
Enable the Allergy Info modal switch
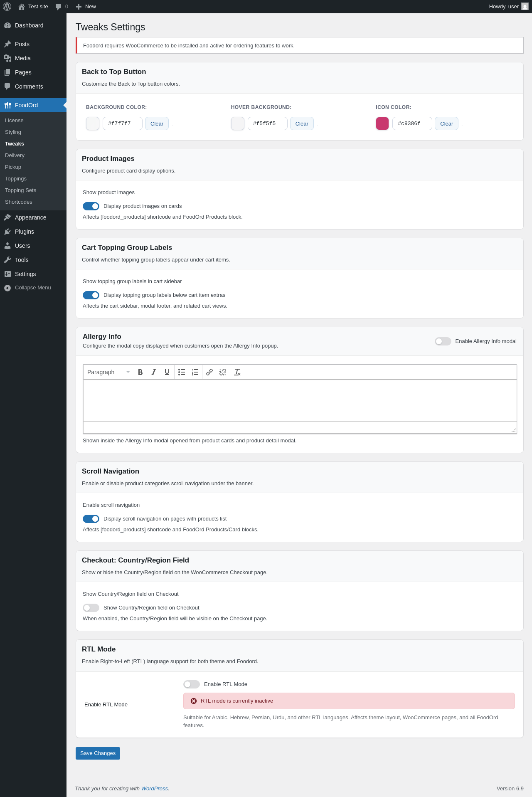[443, 341]
